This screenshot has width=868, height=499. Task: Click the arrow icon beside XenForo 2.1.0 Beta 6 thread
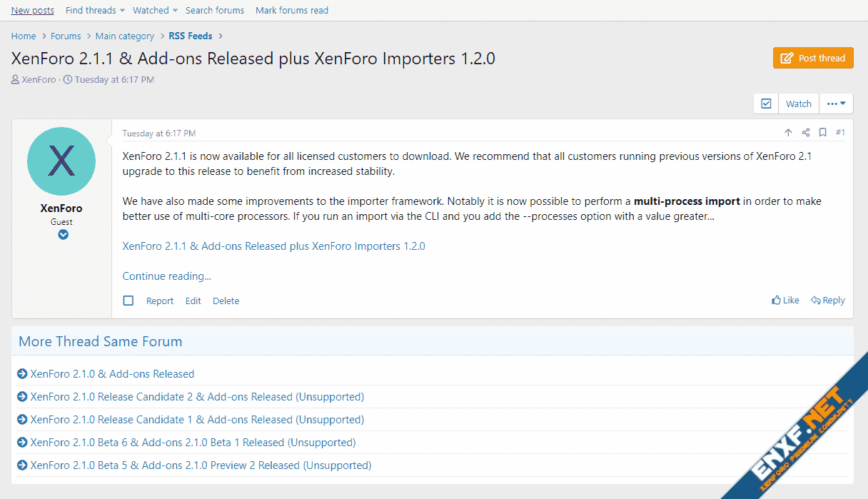[22, 443]
